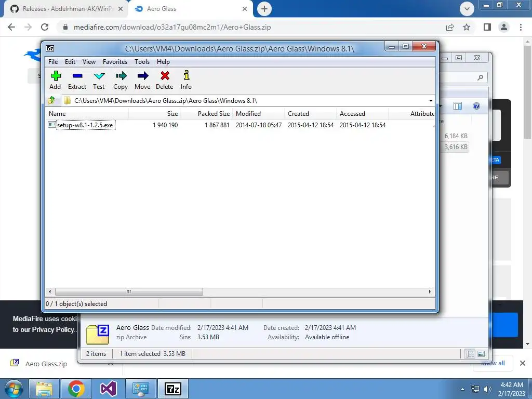Click the right scroll arrow in 7-Zip

(430, 291)
